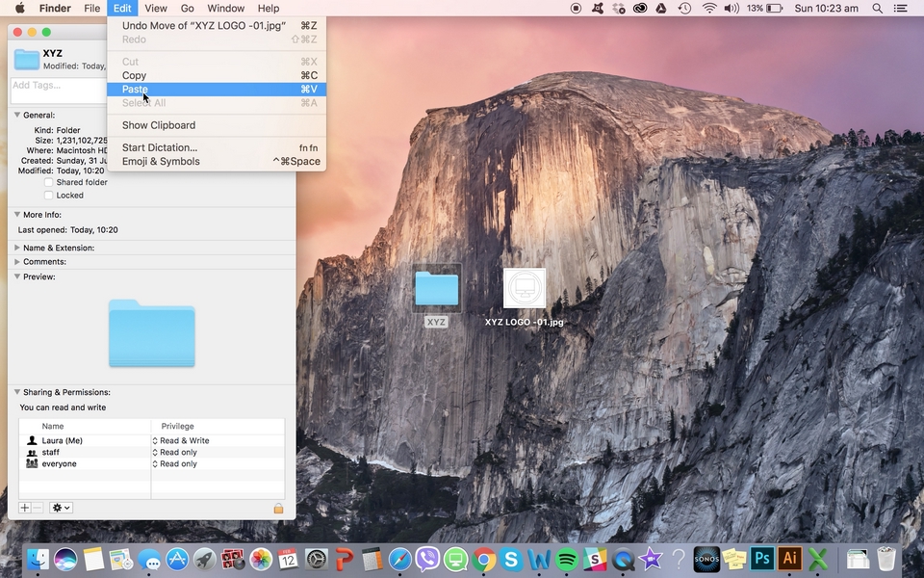Viewport: 924px width, 578px height.
Task: Click the Google Chrome Dock icon
Action: (484, 559)
